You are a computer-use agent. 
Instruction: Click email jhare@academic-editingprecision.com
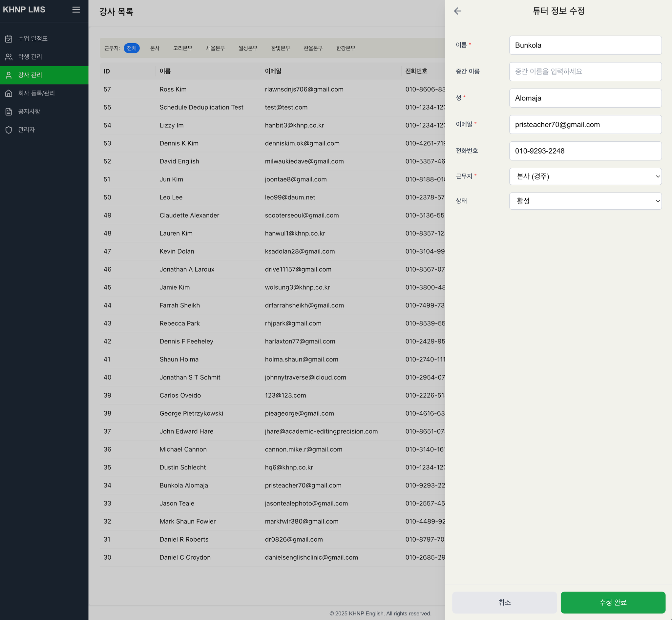(x=321, y=431)
